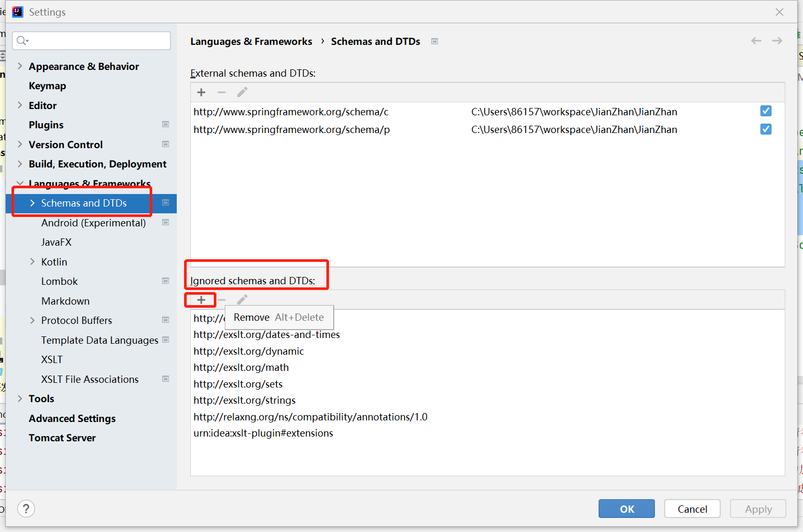The height and width of the screenshot is (532, 803).
Task: Click the reset icon next to Plugins
Action: tap(165, 125)
